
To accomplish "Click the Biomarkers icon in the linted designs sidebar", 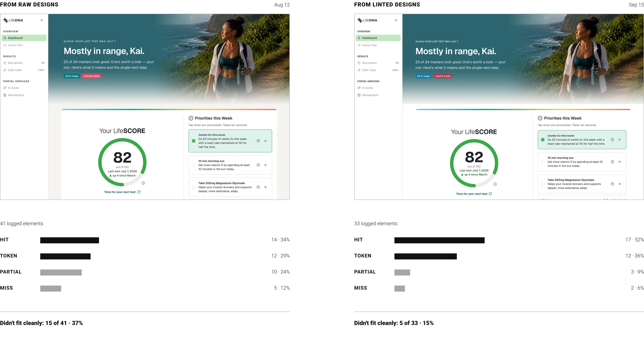I will (359, 63).
